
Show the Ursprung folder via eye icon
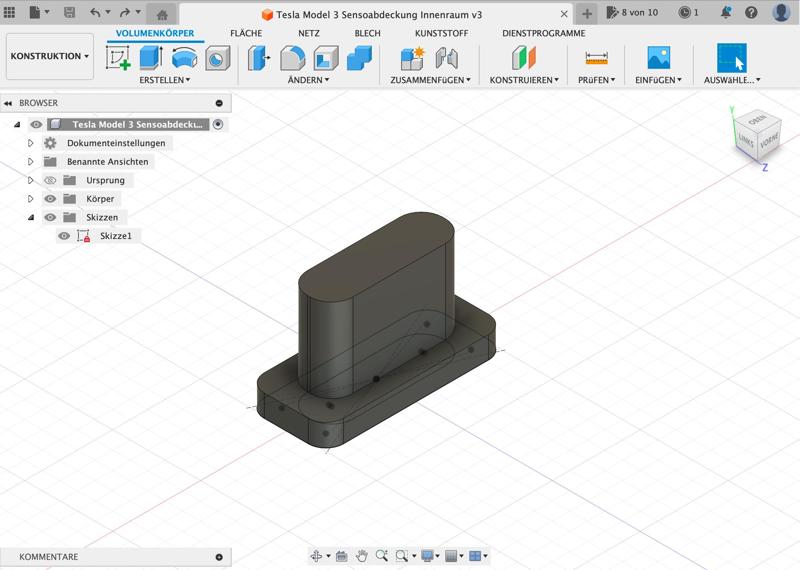[x=50, y=181]
